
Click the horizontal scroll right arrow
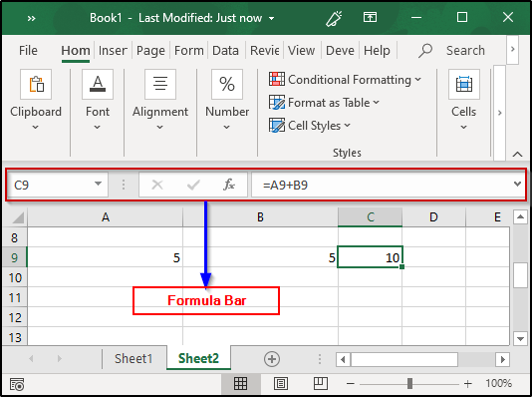pos(502,359)
